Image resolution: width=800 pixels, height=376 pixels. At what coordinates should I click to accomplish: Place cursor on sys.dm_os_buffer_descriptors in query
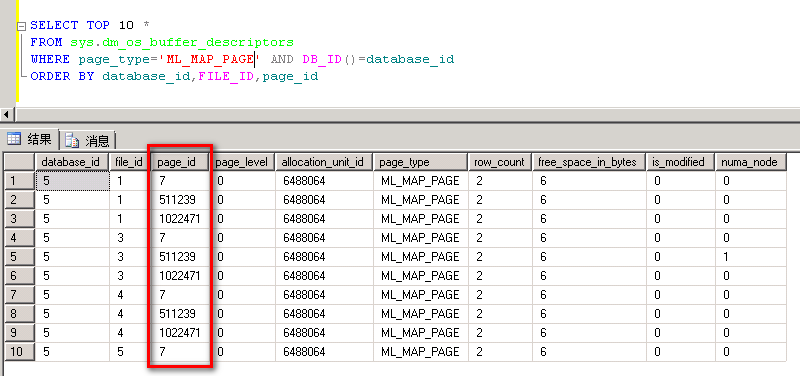pyautogui.click(x=182, y=42)
